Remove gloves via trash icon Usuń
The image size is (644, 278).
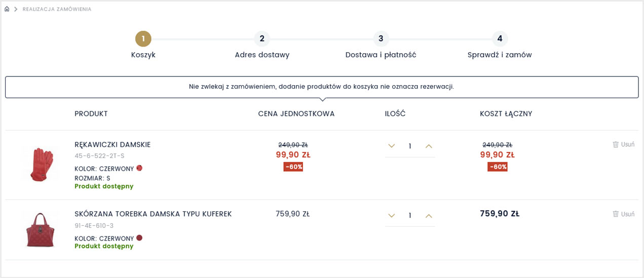623,144
